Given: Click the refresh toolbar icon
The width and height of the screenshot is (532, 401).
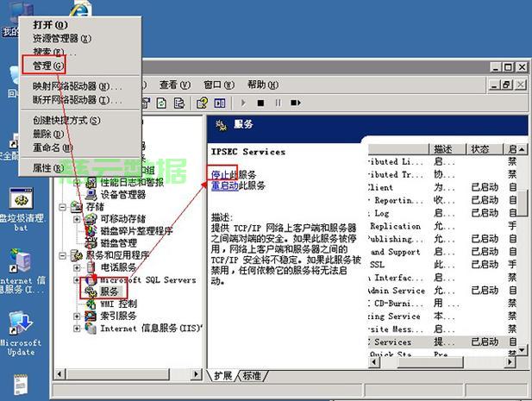Looking at the screenshot, I should 161,103.
